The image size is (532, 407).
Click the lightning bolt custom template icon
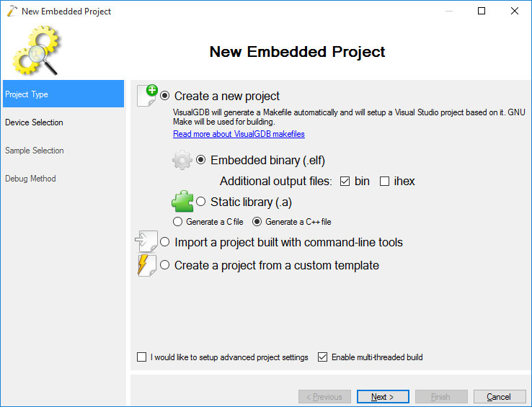[146, 265]
